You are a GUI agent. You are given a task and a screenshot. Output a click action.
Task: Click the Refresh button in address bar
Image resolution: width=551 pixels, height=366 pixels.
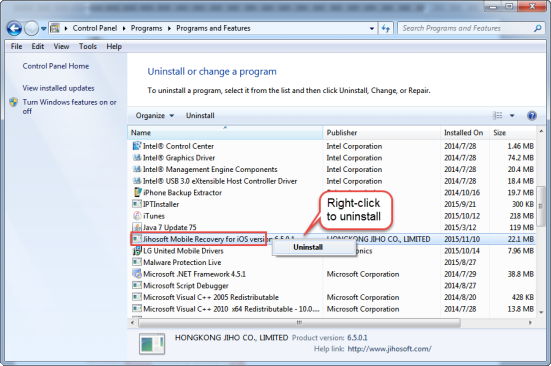click(386, 28)
